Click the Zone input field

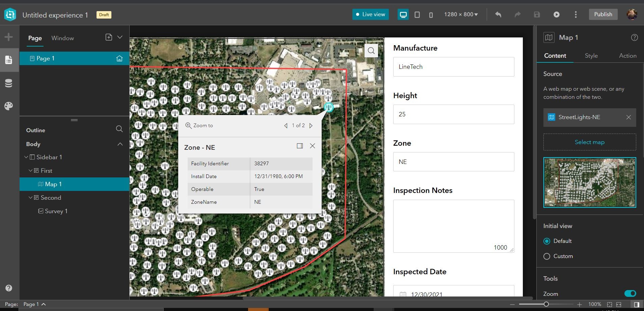click(454, 162)
